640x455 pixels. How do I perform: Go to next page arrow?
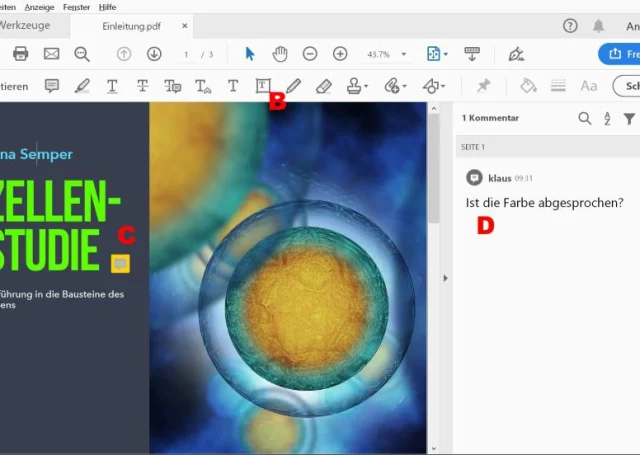154,53
